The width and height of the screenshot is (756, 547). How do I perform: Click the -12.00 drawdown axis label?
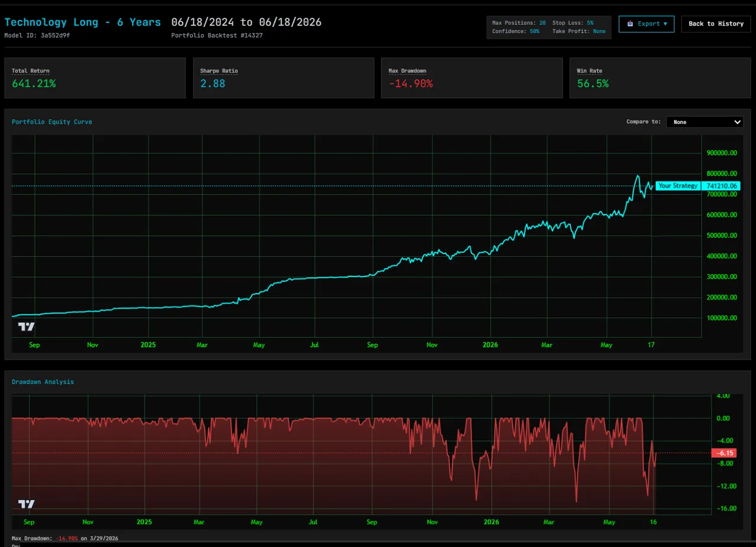(x=725, y=486)
